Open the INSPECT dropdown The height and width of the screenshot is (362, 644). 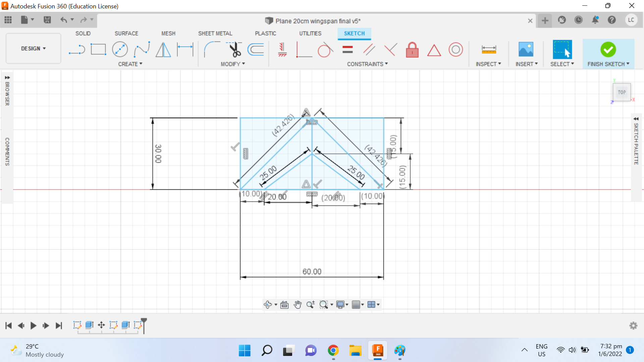coord(488,64)
